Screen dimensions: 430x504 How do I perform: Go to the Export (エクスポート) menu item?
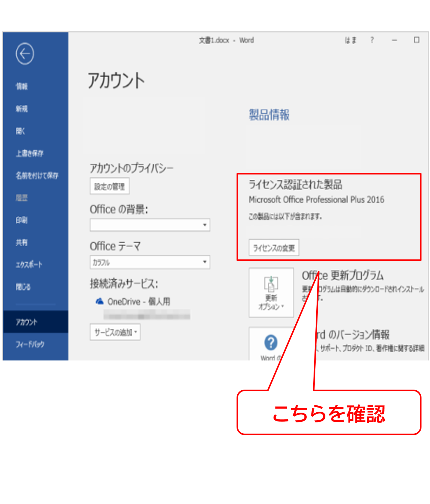point(29,264)
